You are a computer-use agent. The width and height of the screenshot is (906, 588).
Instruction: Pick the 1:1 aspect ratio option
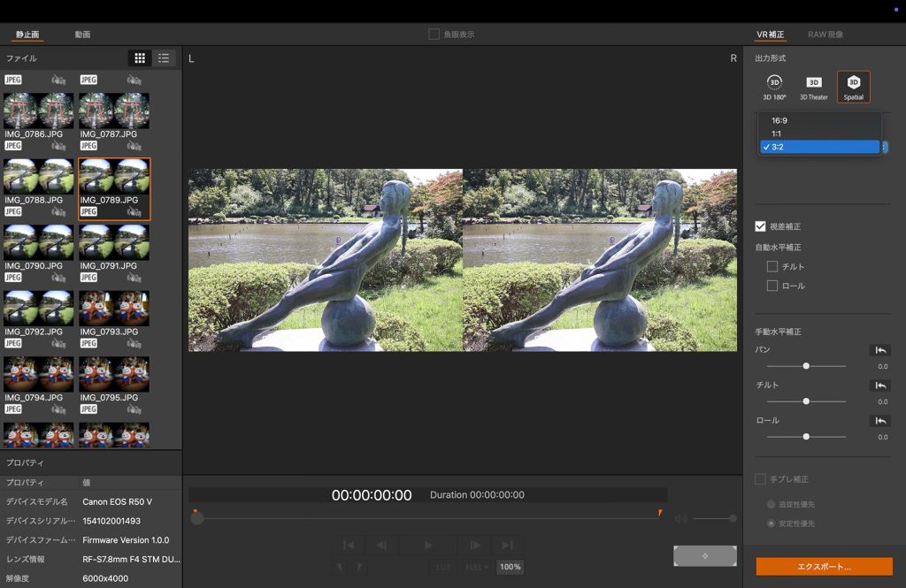776,134
